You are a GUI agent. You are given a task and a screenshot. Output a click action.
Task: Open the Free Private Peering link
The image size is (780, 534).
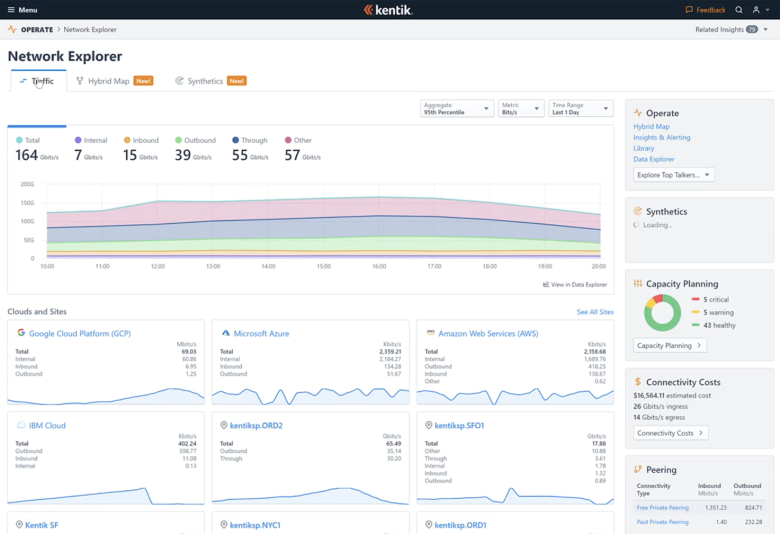[x=663, y=508]
